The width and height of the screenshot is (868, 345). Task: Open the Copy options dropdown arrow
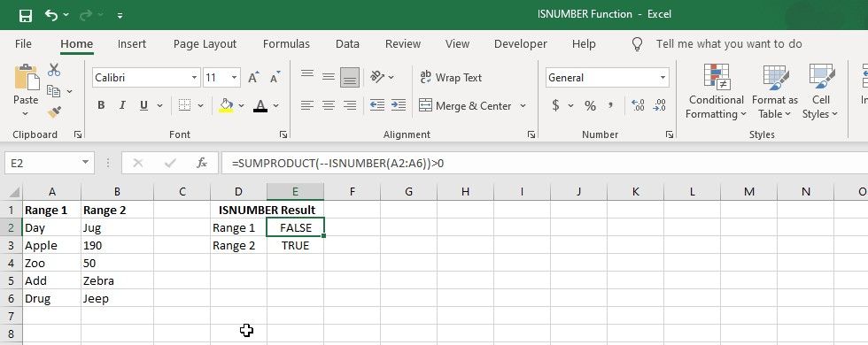pyautogui.click(x=70, y=91)
